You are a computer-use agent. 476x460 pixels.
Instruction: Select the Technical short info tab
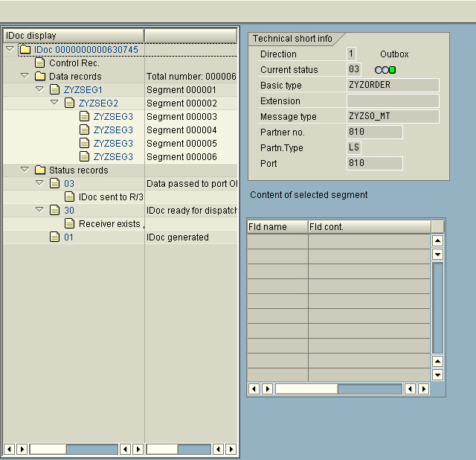(x=292, y=39)
